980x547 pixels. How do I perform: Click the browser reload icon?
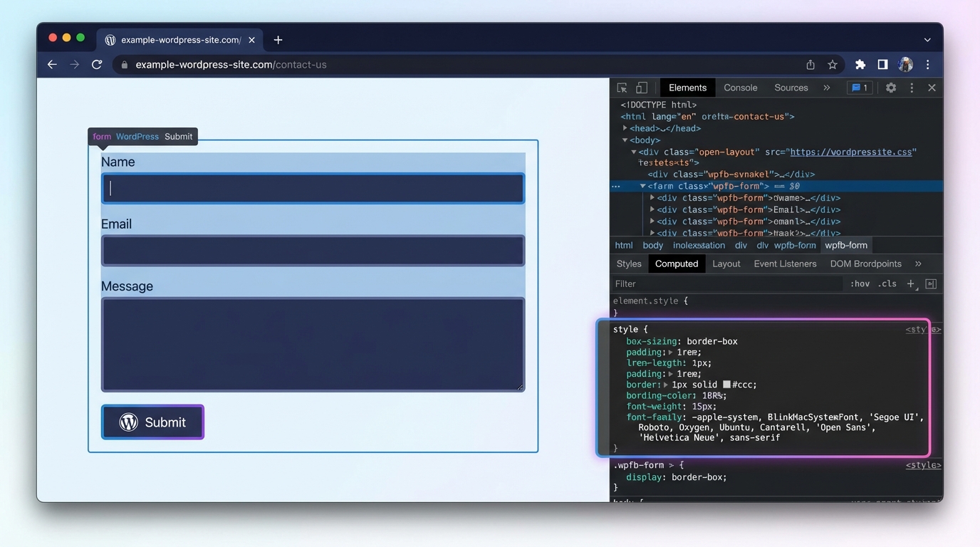[x=97, y=64]
